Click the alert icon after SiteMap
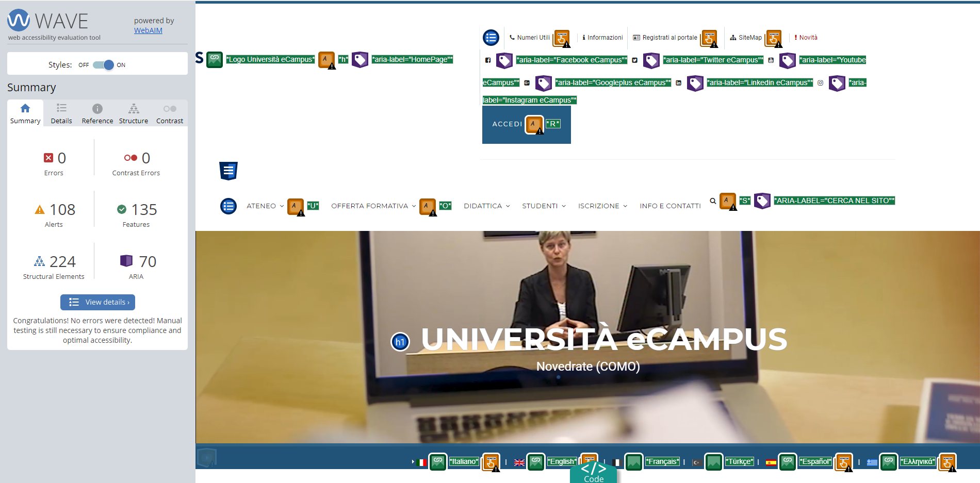The image size is (980, 483). click(774, 38)
